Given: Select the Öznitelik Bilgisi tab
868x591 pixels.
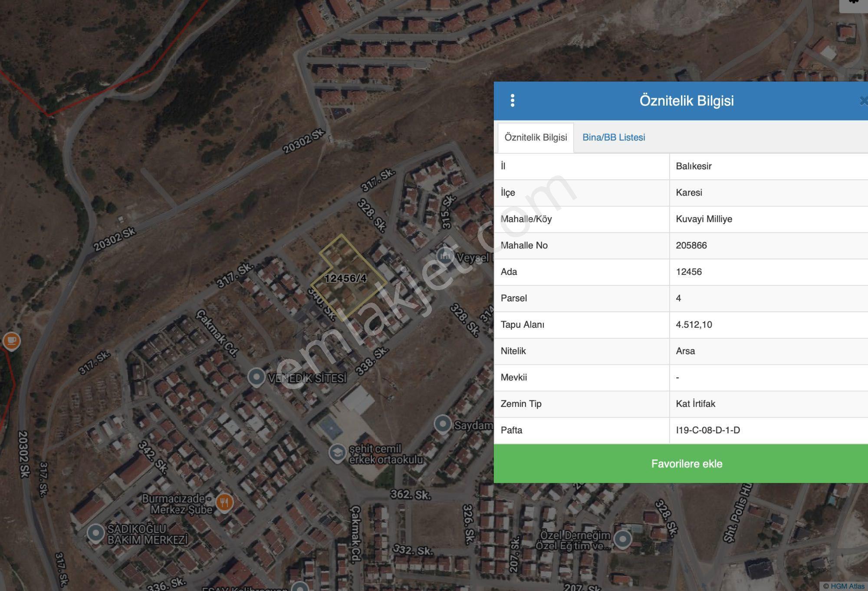Looking at the screenshot, I should coord(536,137).
